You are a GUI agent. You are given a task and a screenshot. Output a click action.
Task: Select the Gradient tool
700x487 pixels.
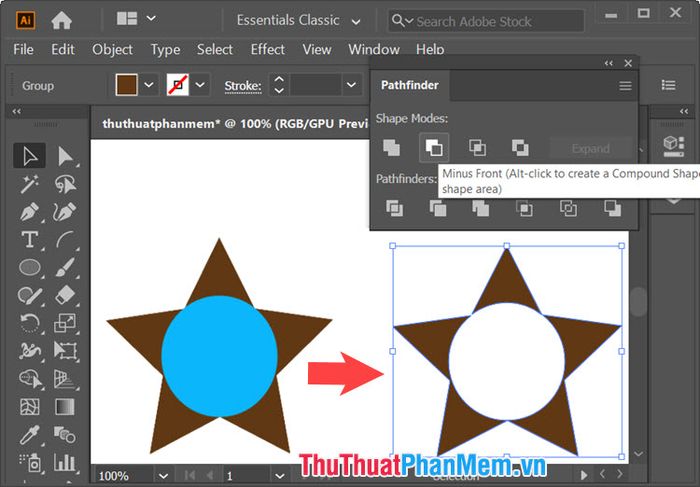pos(65,407)
